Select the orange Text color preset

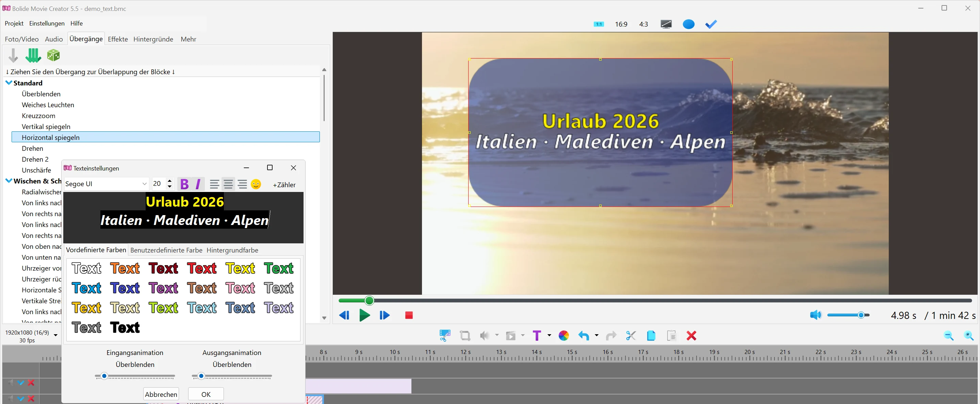click(125, 269)
